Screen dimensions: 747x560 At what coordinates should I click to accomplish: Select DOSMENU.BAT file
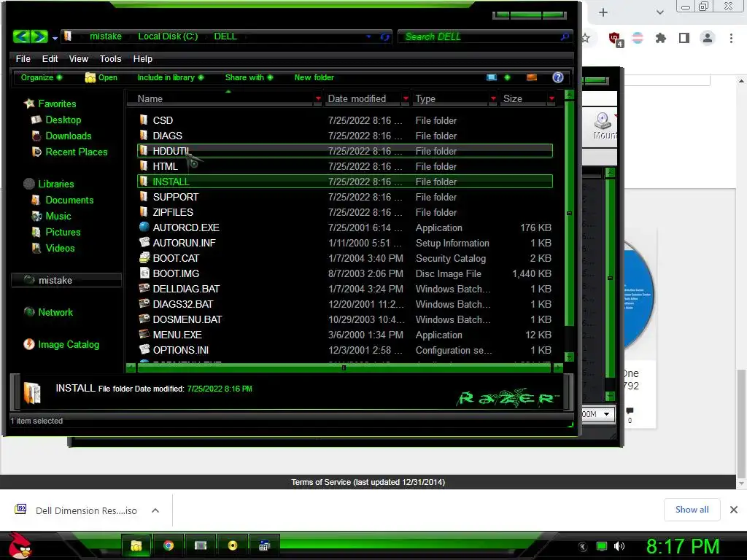345,319
